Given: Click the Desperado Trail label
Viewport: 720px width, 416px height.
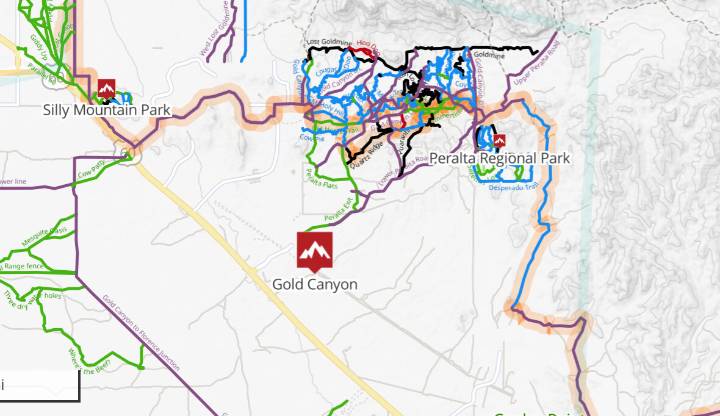Looking at the screenshot, I should pos(513,187).
